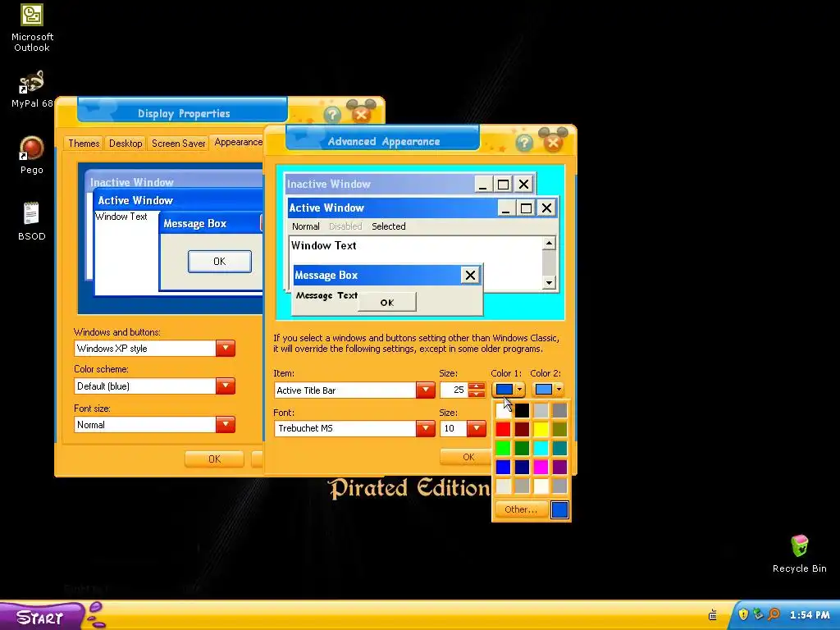Click the help button in Display Properties
840x630 pixels.
point(332,114)
